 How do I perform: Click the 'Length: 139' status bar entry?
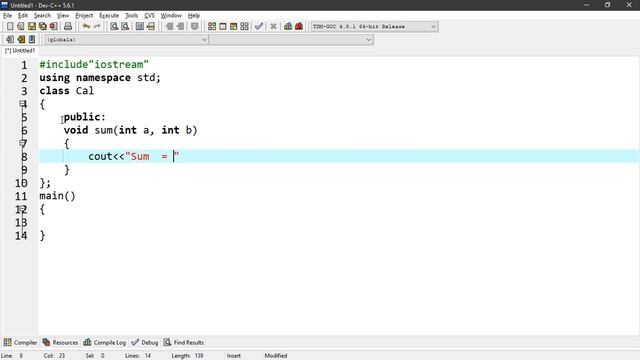(187, 356)
